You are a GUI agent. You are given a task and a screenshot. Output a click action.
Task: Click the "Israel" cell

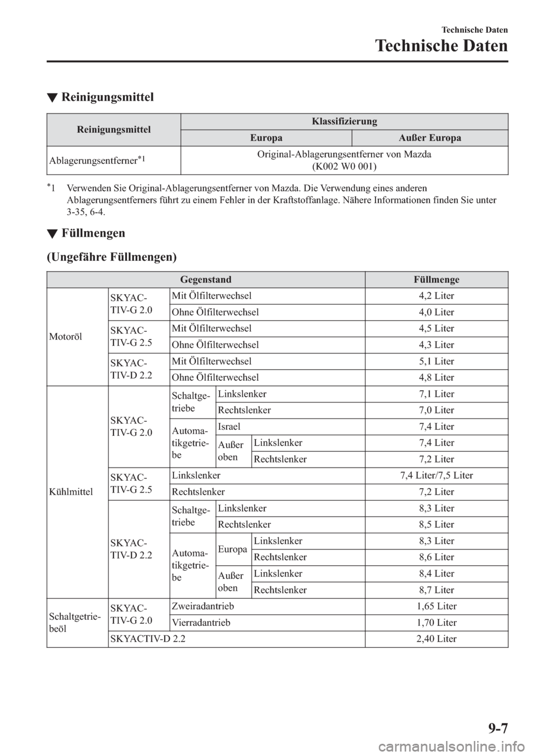pyautogui.click(x=290, y=427)
